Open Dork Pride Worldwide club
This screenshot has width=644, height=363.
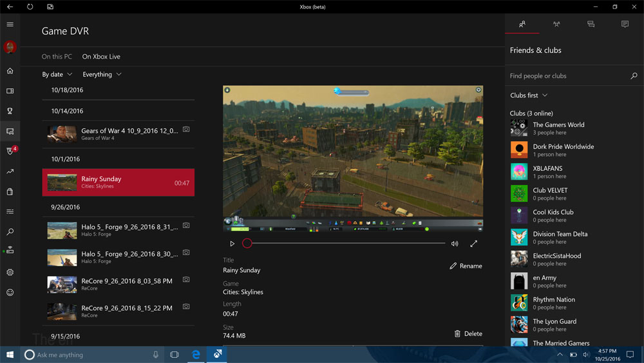[x=573, y=150]
